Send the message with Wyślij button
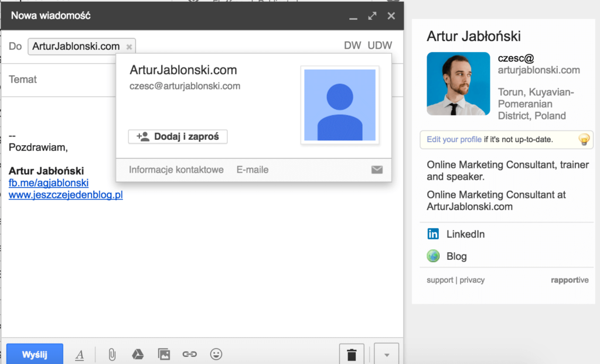600x364 pixels. tap(35, 355)
